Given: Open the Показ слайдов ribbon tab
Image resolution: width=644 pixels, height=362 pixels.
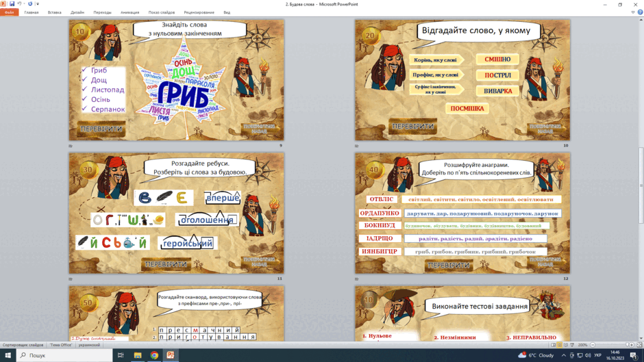Looking at the screenshot, I should (162, 12).
